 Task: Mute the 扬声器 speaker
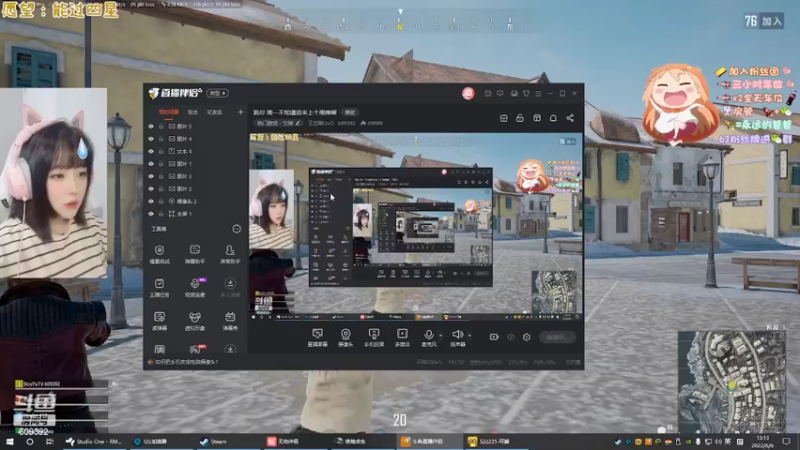[457, 337]
